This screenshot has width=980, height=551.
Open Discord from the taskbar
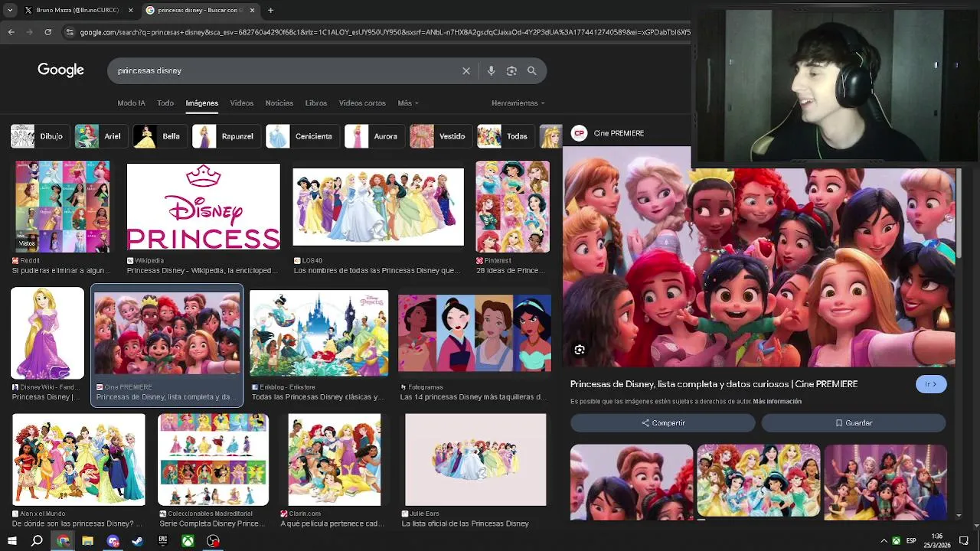click(x=113, y=541)
